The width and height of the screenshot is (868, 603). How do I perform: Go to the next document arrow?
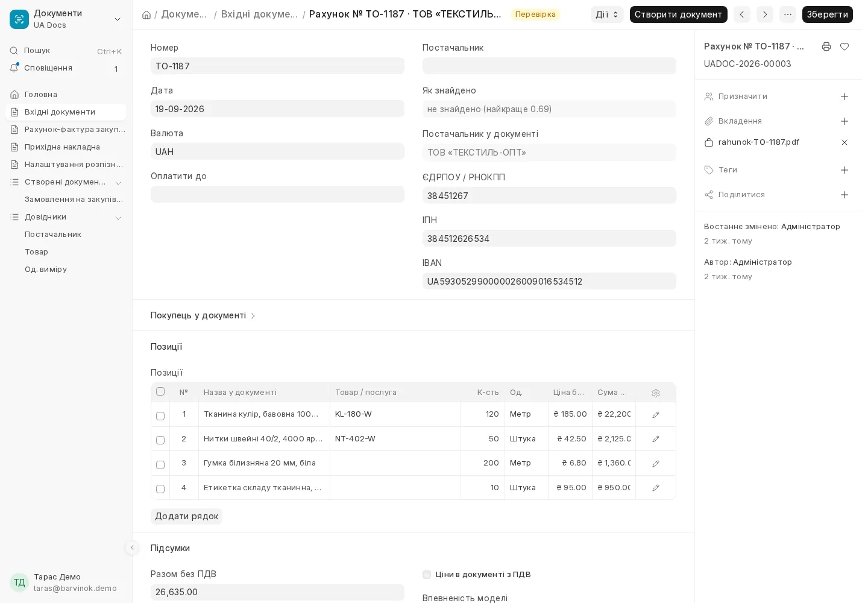click(765, 14)
